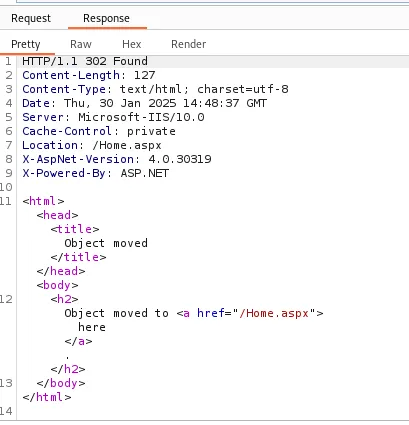Click the X-AspNet-Version header line
Viewport: 409px width, 425px height.
[x=117, y=159]
